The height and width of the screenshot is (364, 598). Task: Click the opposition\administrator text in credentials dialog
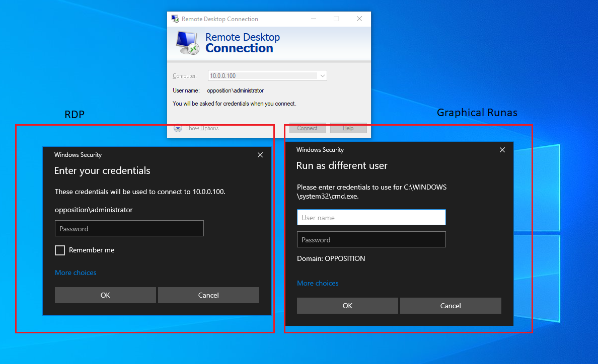point(94,210)
